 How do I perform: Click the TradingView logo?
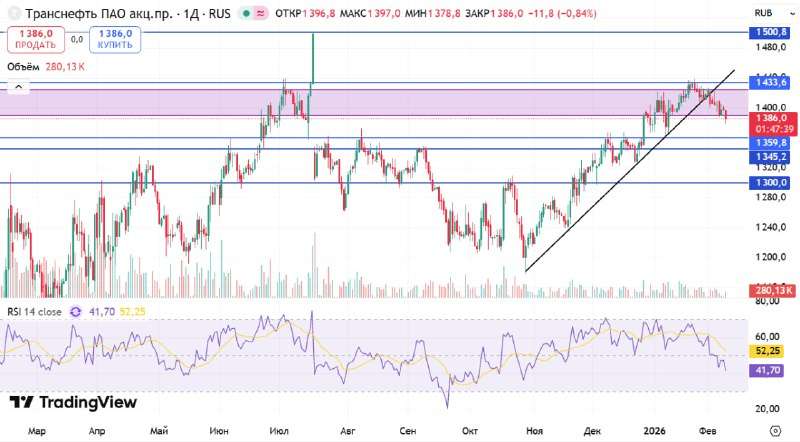pos(73,402)
